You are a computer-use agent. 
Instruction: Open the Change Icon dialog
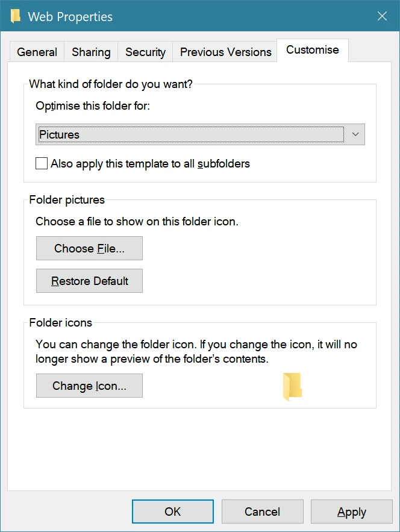[x=89, y=386]
